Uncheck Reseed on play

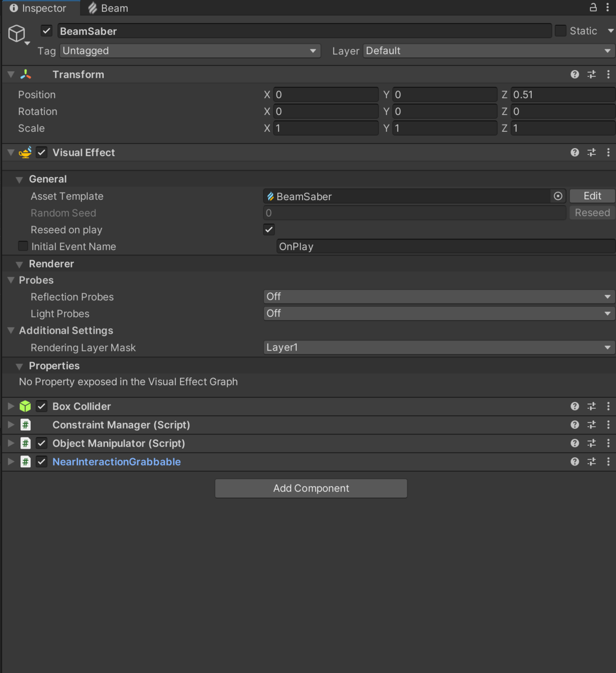269,229
